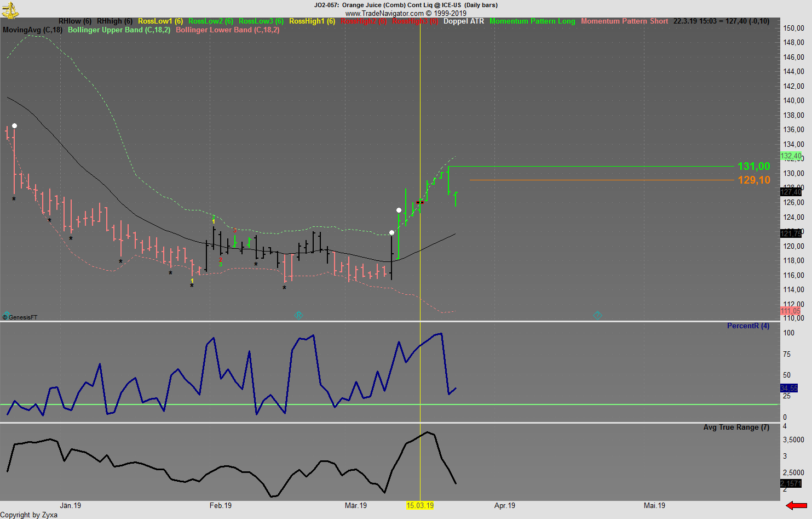Click the GenesisFT copyright text
Viewport: 812px width, 519px height.
[20, 317]
